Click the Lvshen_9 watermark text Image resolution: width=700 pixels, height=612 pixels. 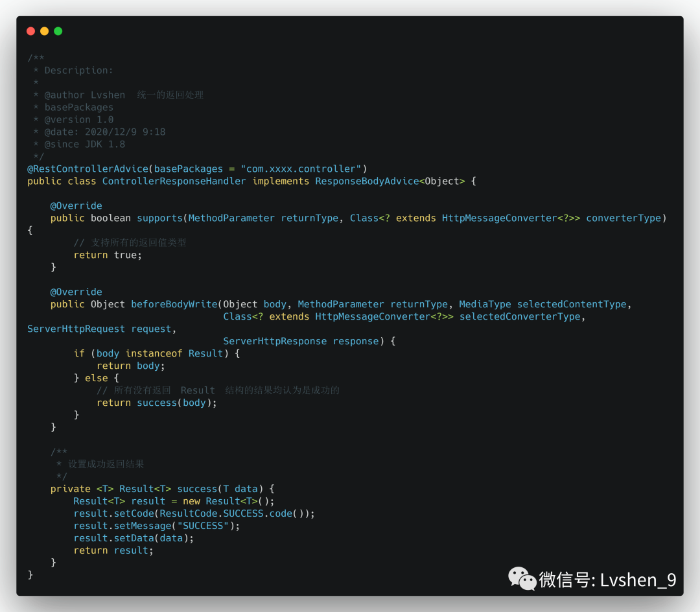tap(638, 580)
